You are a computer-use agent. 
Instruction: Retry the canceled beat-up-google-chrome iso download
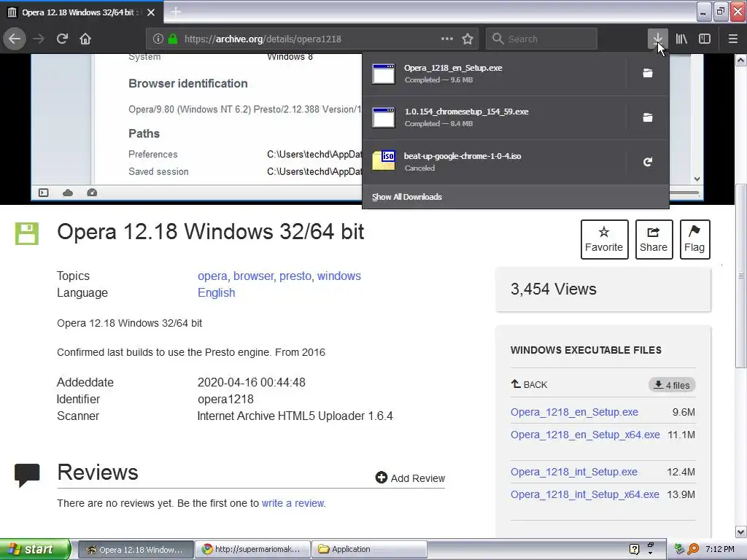pyautogui.click(x=648, y=162)
